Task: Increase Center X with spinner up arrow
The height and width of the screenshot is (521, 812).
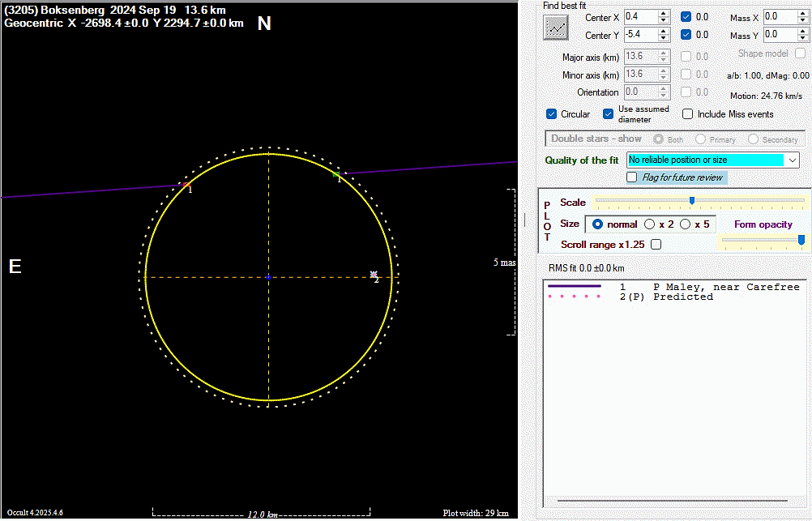Action: pos(664,13)
